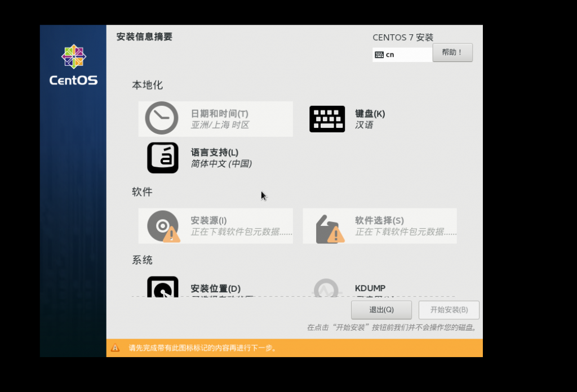
Task: Open the 语言支持 language icon
Action: [163, 158]
